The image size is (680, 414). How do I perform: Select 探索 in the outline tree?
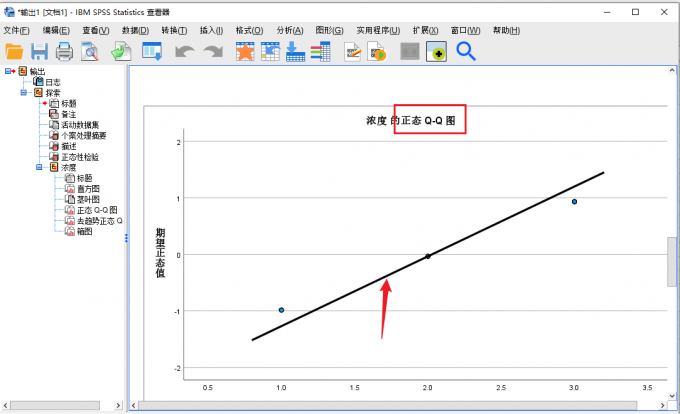53,93
